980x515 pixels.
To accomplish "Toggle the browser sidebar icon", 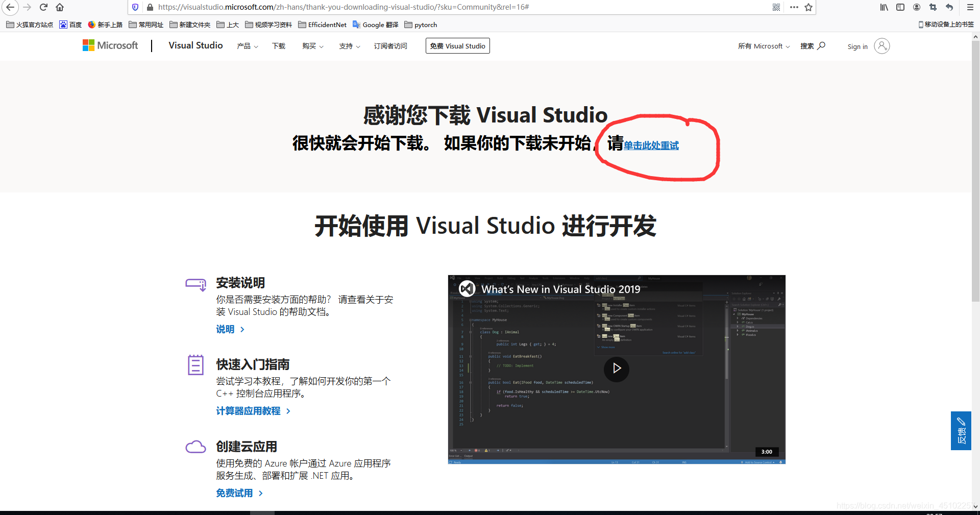I will (x=900, y=7).
